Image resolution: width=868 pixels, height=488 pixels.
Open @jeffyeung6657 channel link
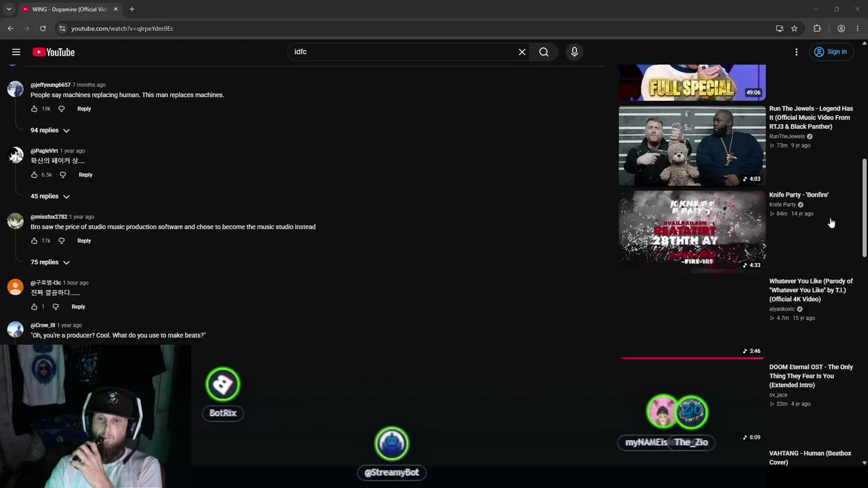click(50, 85)
